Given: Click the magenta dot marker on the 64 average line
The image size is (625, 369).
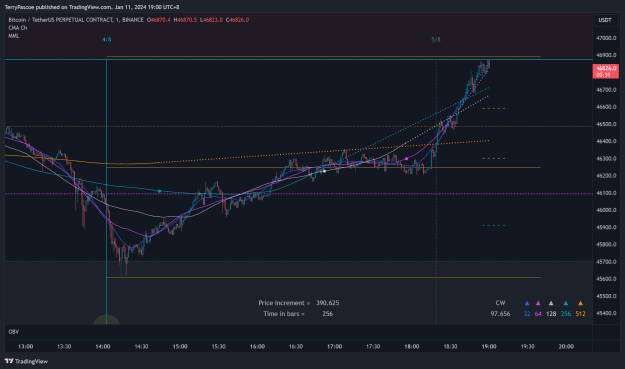Looking at the screenshot, I should pos(407,159).
